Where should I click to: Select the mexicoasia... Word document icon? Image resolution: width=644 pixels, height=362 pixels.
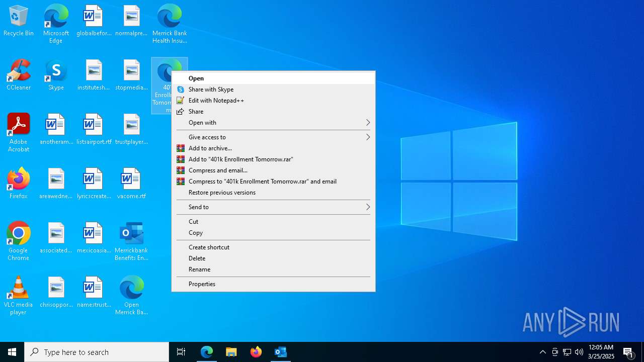94,238
